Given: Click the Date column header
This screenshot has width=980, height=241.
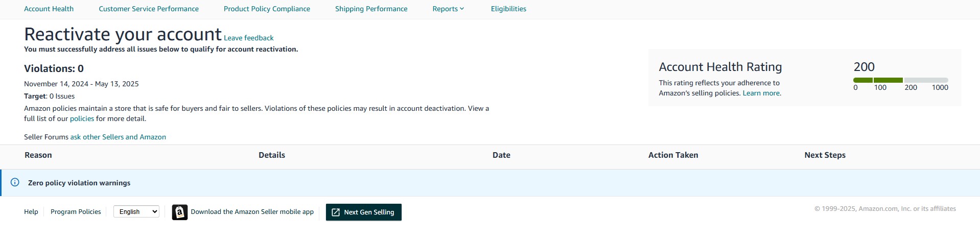Looking at the screenshot, I should point(501,155).
